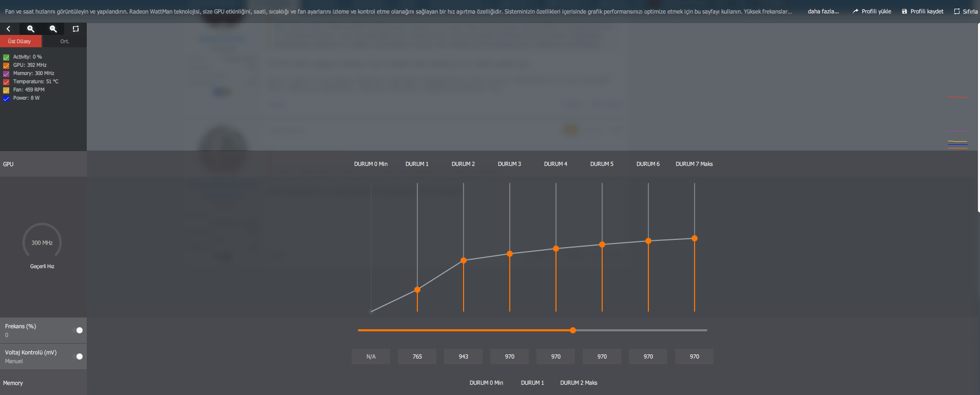Viewport: 980px width, 395px height.
Task: Toggle the Fan RPM checkbox
Action: coord(6,90)
